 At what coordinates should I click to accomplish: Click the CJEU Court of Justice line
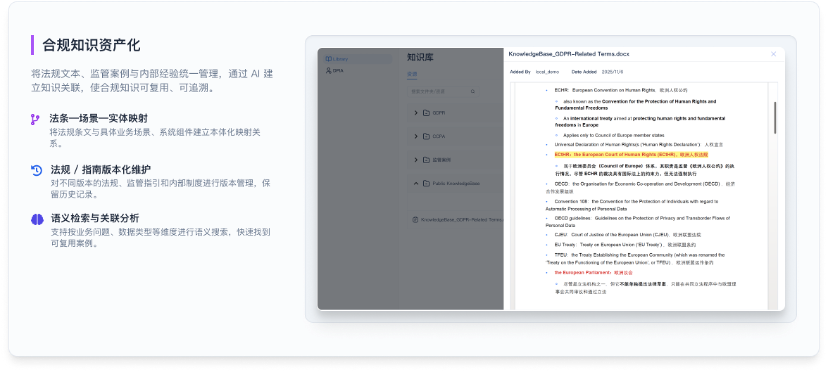click(x=628, y=235)
